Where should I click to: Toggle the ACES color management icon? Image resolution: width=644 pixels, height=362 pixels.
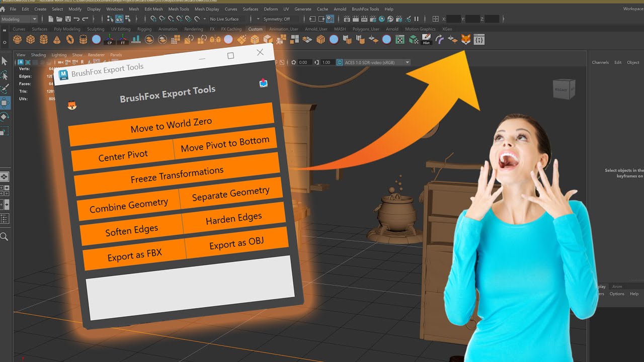point(339,62)
